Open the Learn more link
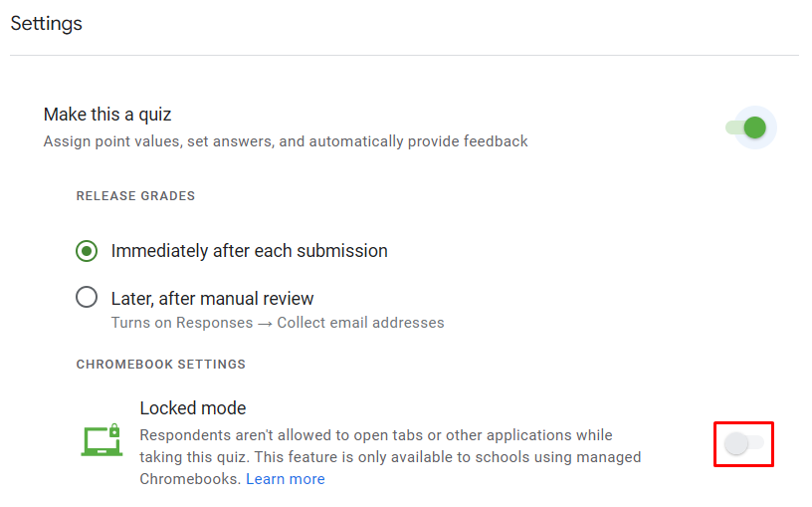Viewport: 812px width, 507px height. (x=286, y=479)
